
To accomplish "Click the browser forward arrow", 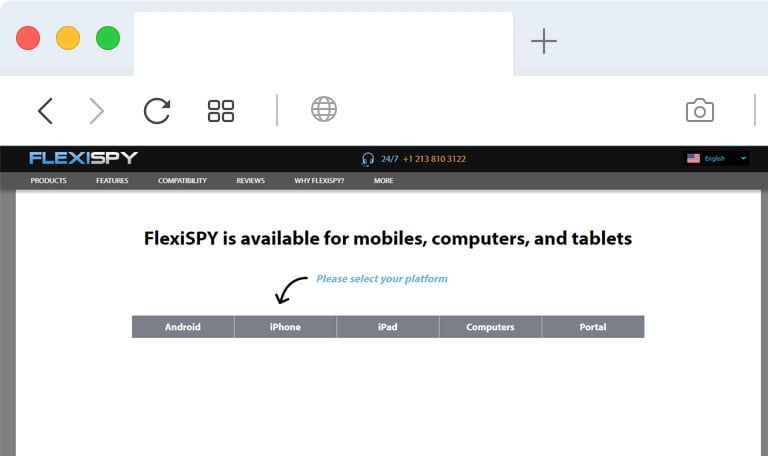I will click(x=96, y=111).
